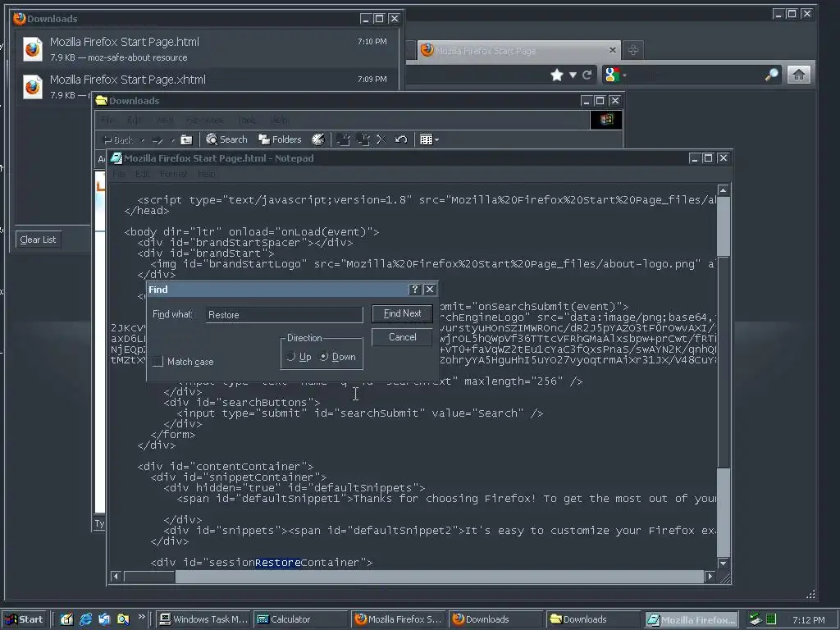Open the Windows Start menu
Viewport: 840px width, 630px height.
(25, 619)
